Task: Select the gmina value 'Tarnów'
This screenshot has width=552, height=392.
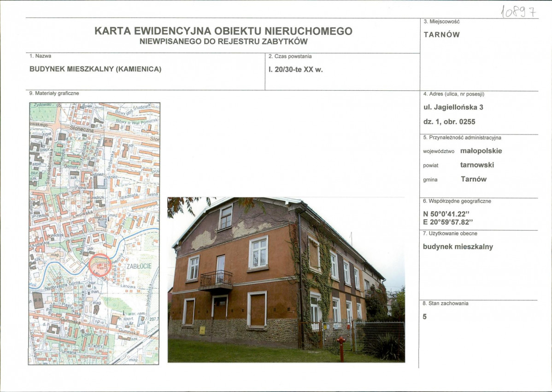Action: tap(474, 179)
